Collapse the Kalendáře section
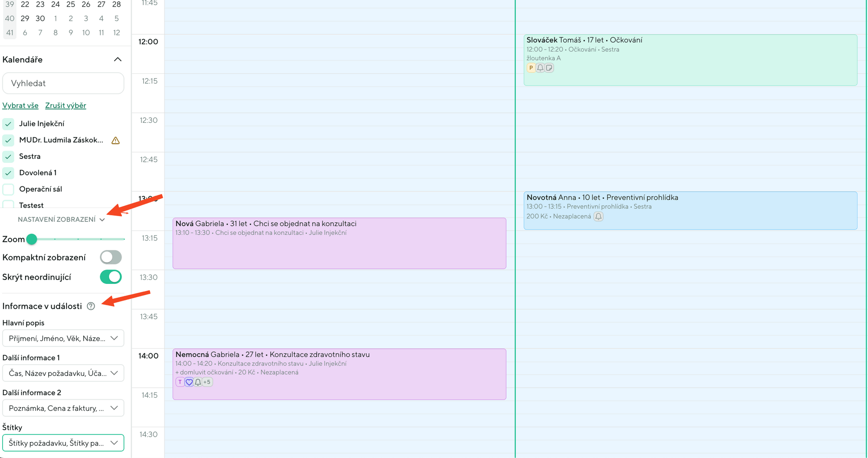 pos(118,59)
